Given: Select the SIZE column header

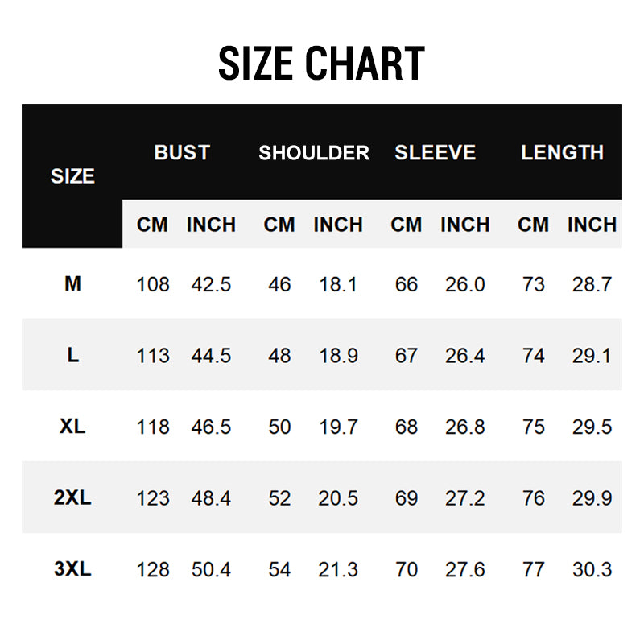Looking at the screenshot, I should point(72,176).
